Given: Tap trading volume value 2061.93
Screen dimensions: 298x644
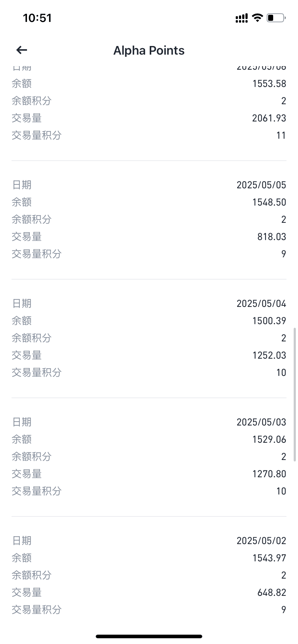Looking at the screenshot, I should [269, 118].
